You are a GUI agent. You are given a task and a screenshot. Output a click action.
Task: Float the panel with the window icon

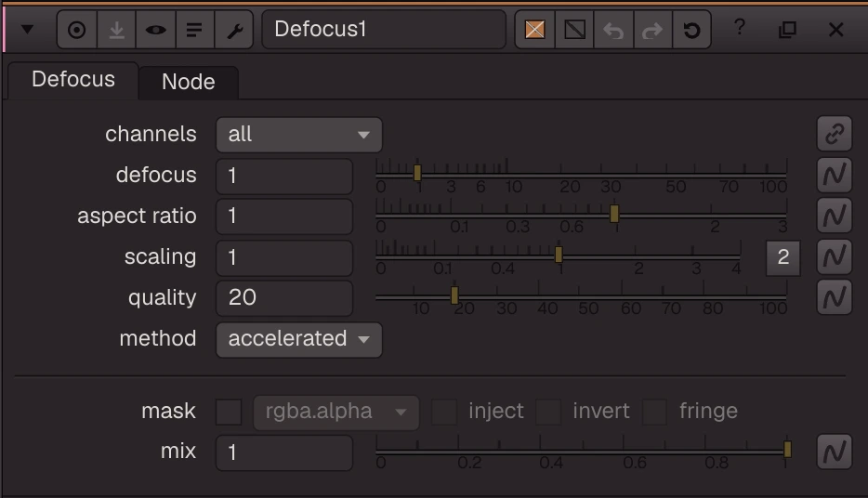point(787,30)
